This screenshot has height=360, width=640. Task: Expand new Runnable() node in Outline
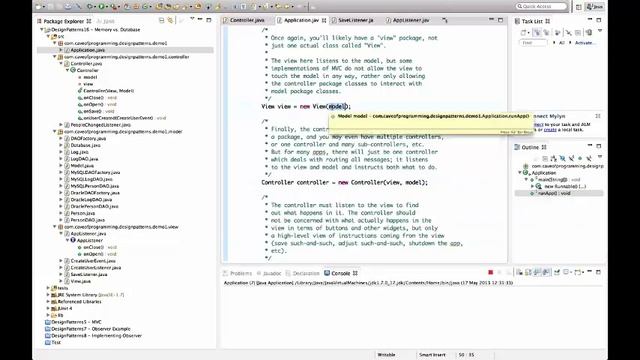(532, 186)
